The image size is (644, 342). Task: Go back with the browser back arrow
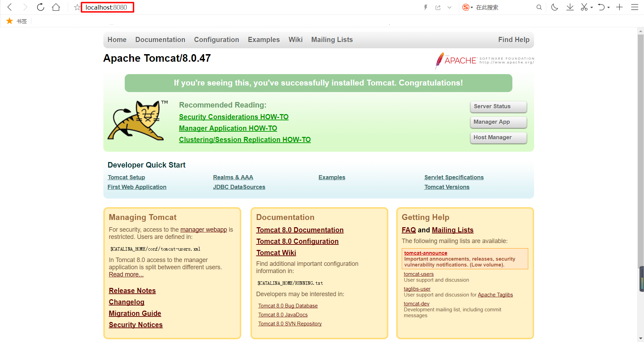pos(10,7)
